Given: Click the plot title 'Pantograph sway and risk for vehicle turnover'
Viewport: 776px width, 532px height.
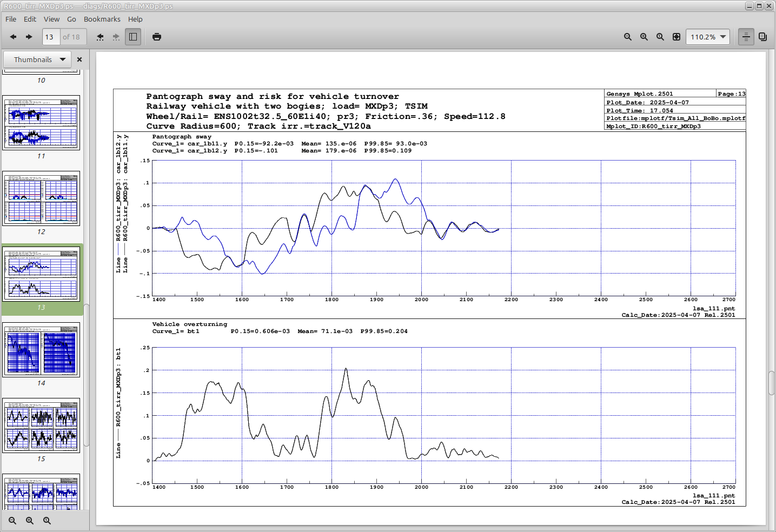Looking at the screenshot, I should click(x=273, y=96).
